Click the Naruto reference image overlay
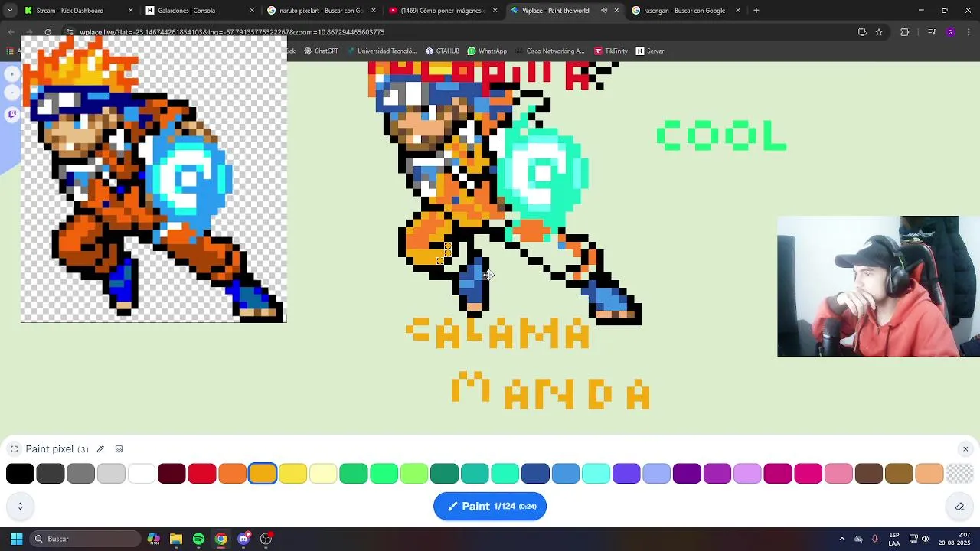Image resolution: width=980 pixels, height=551 pixels. click(x=153, y=179)
